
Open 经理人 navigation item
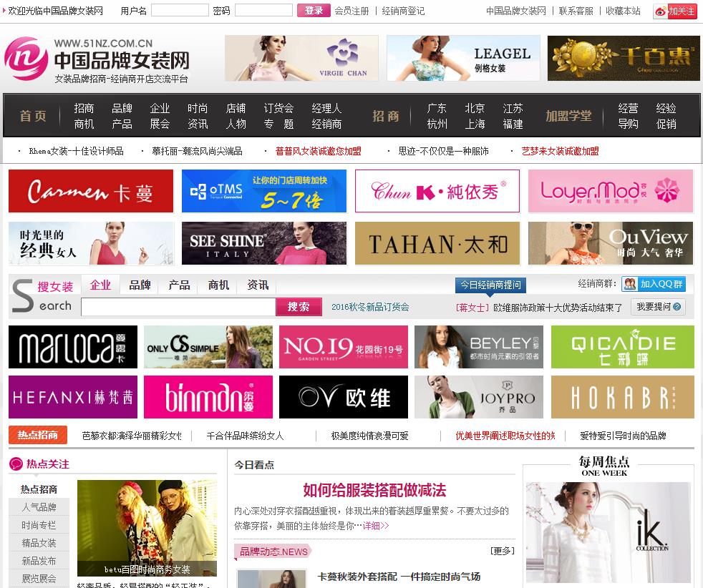(326, 109)
